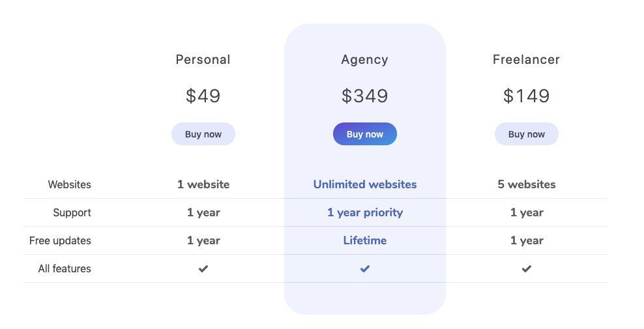
Task: Click the 5 websites text
Action: click(527, 184)
